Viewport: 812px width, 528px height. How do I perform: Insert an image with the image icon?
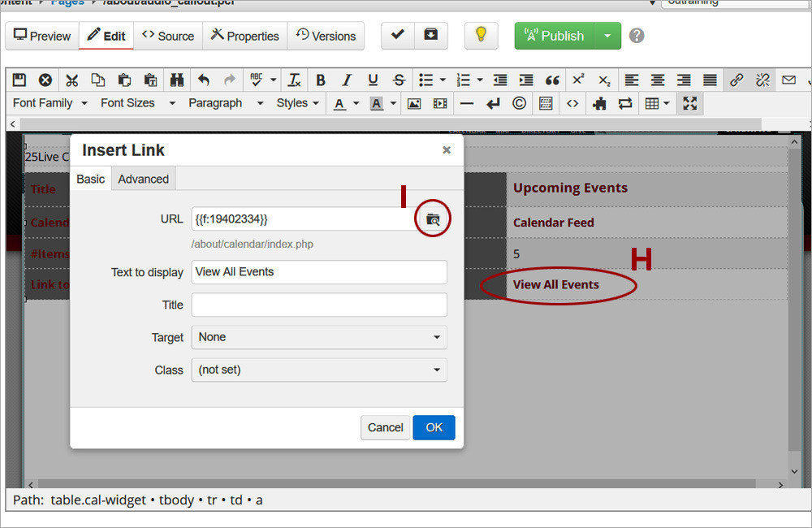414,104
